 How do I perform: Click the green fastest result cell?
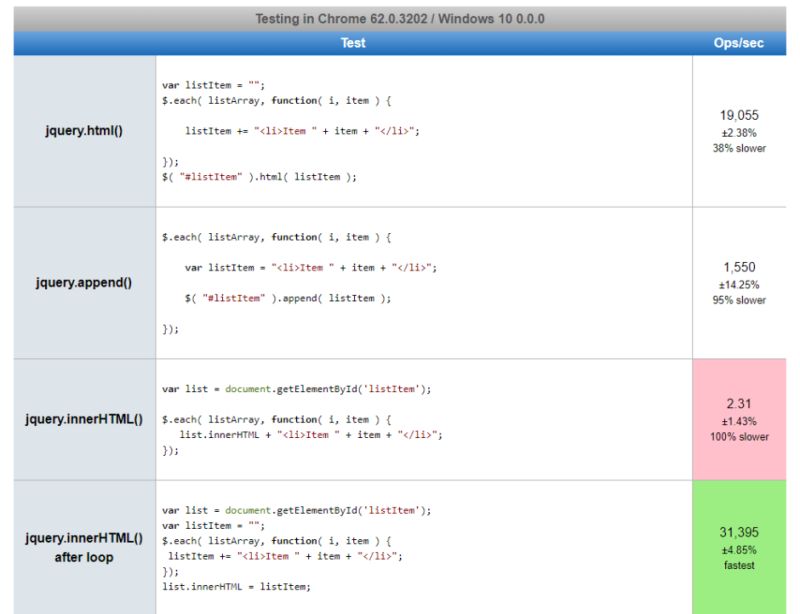coord(738,546)
